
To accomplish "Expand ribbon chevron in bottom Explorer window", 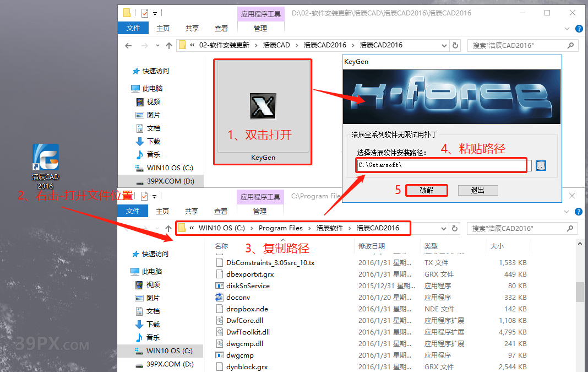I will [567, 212].
